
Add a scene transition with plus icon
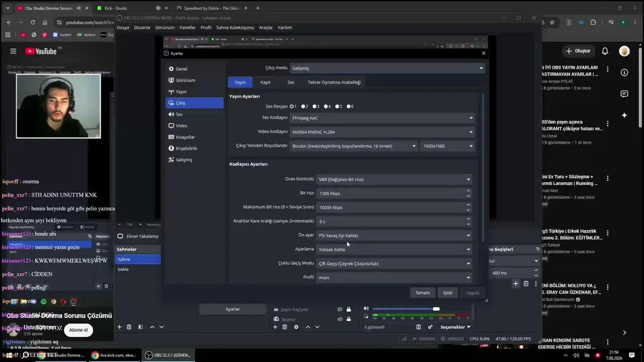[516, 284]
